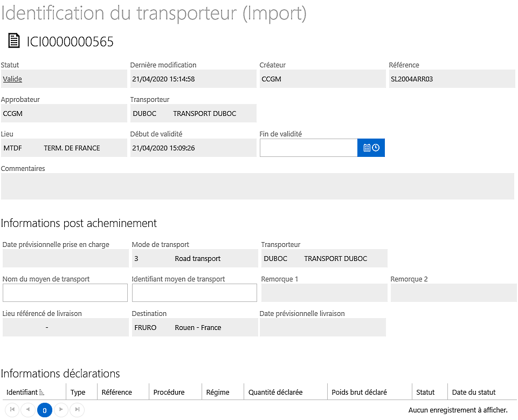Go to next page of declarations
The height and width of the screenshot is (420, 518).
click(x=61, y=410)
